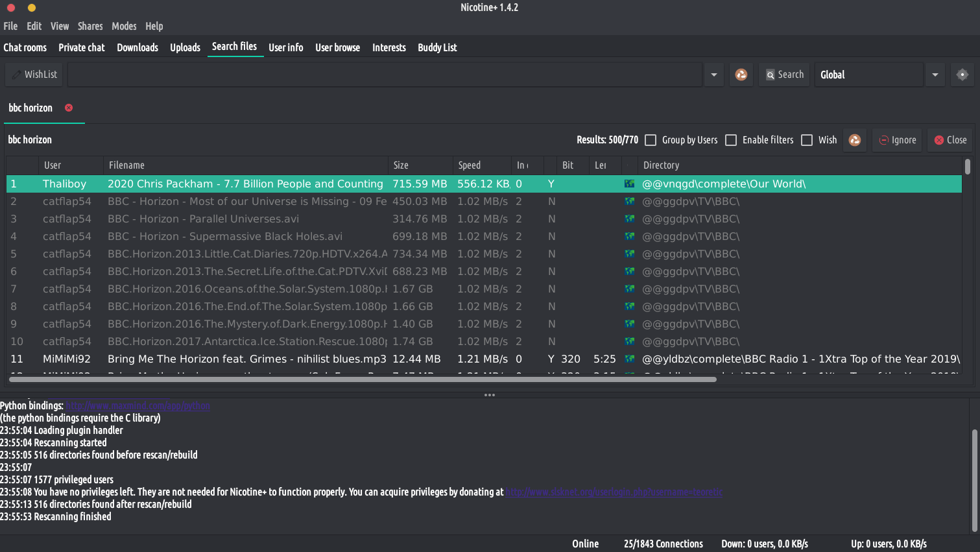Check the Wish checkbox
This screenshot has width=980, height=552.
(807, 140)
